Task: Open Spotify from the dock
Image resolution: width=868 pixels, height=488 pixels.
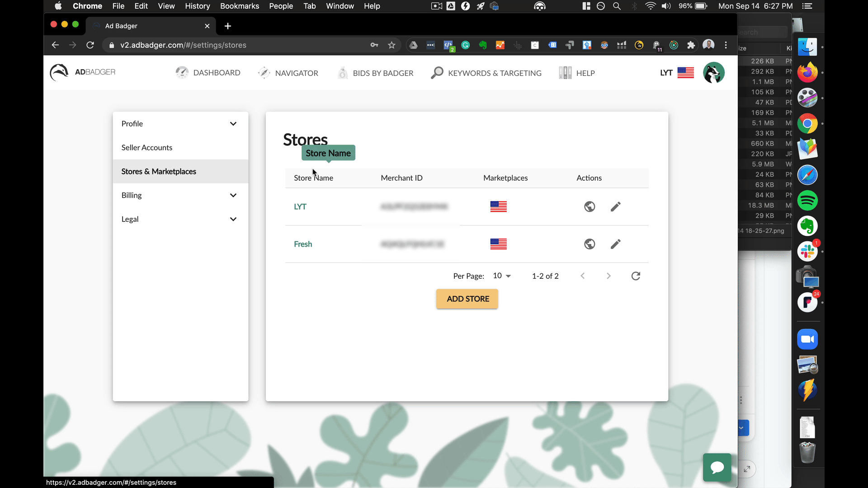Action: click(807, 200)
